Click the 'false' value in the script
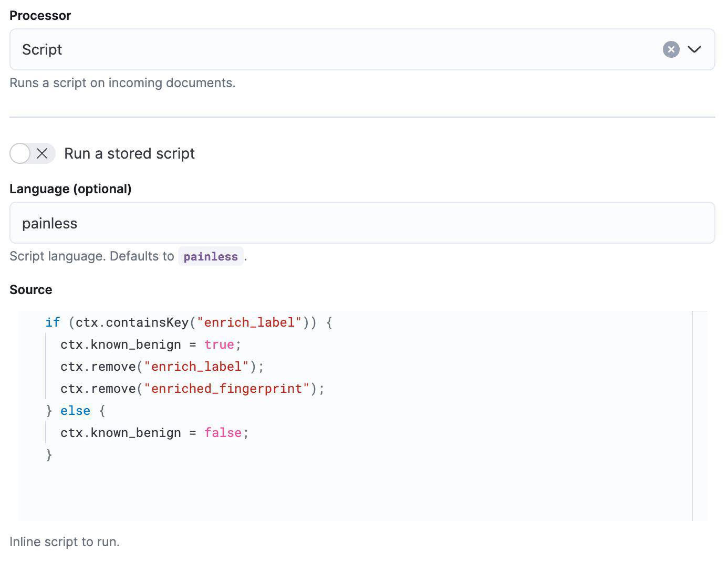728x563 pixels. [x=223, y=433]
